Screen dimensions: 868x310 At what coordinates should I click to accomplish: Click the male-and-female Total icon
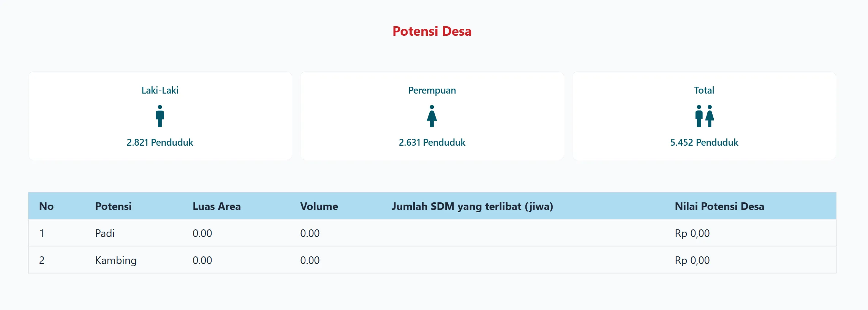coord(704,116)
